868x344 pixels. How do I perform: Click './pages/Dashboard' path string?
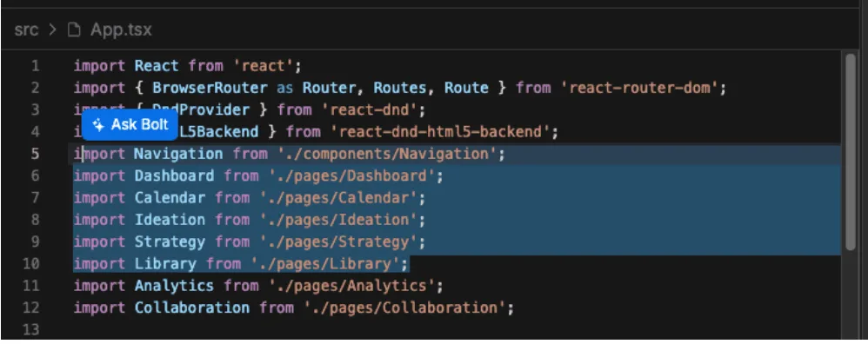click(352, 175)
